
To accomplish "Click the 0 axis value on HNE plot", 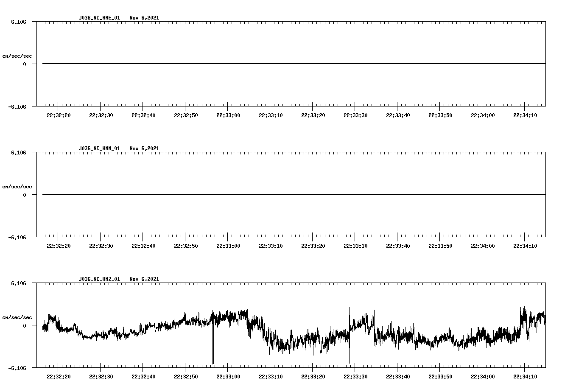I will pyautogui.click(x=25, y=64).
